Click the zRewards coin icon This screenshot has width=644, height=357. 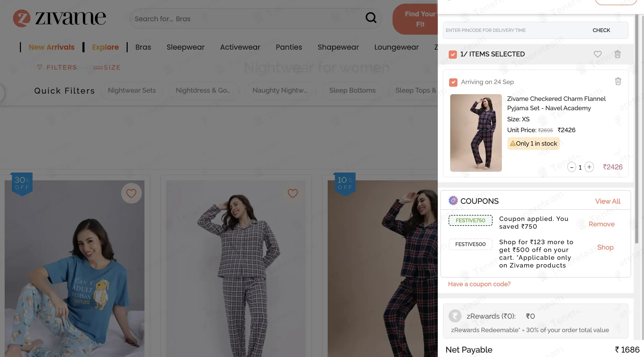click(x=455, y=316)
